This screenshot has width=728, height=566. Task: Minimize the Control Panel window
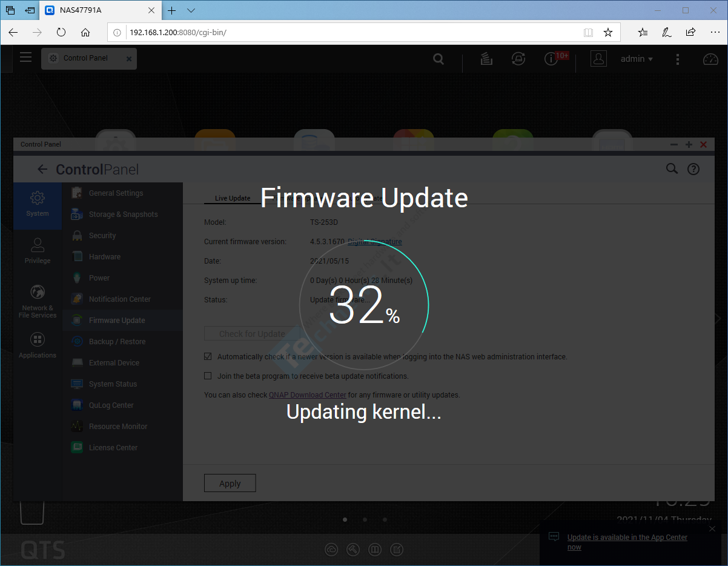coord(675,145)
